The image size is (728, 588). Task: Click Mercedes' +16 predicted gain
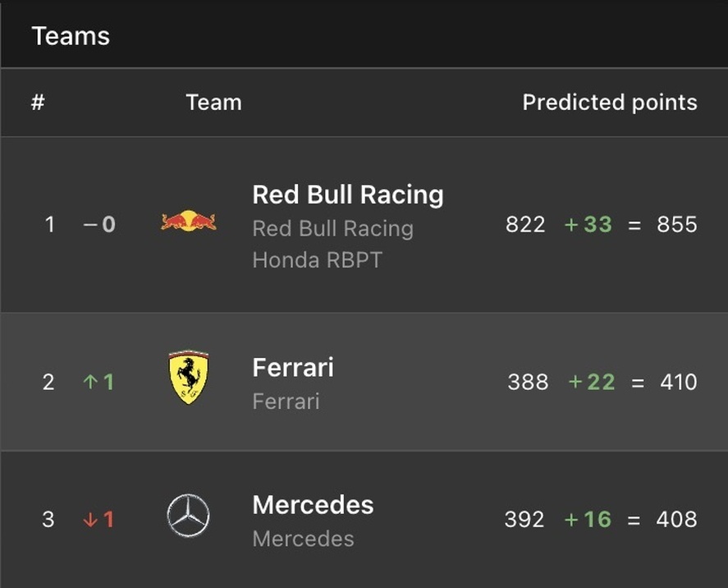coord(588,519)
